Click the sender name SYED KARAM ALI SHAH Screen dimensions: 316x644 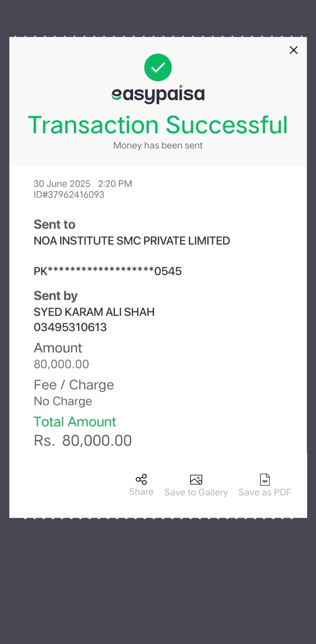[x=94, y=312]
